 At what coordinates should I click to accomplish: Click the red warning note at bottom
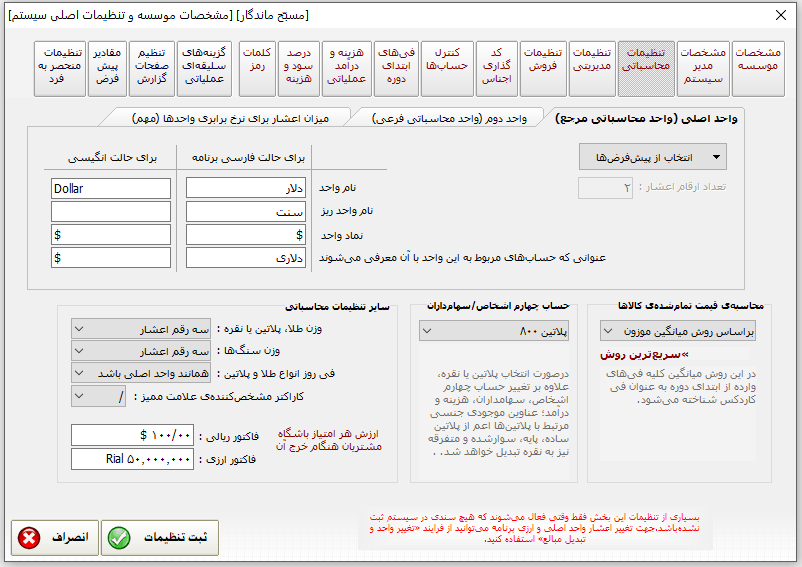(x=534, y=529)
